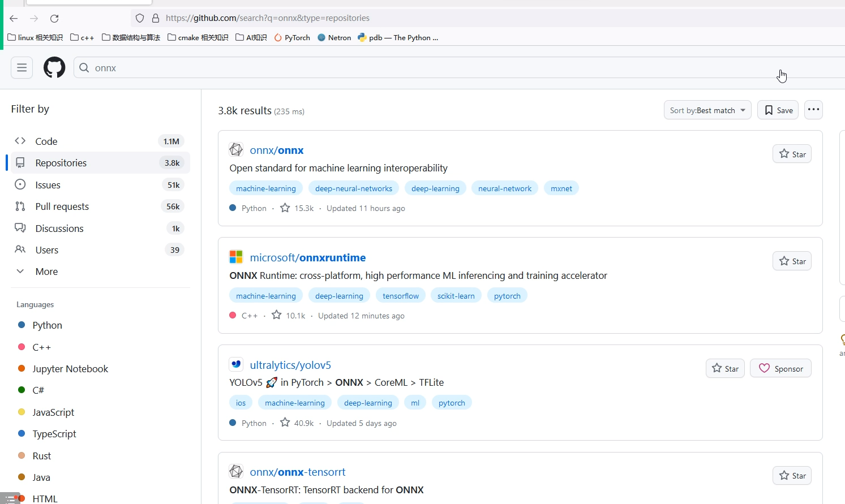
Task: Select the Users filter
Action: point(101,249)
